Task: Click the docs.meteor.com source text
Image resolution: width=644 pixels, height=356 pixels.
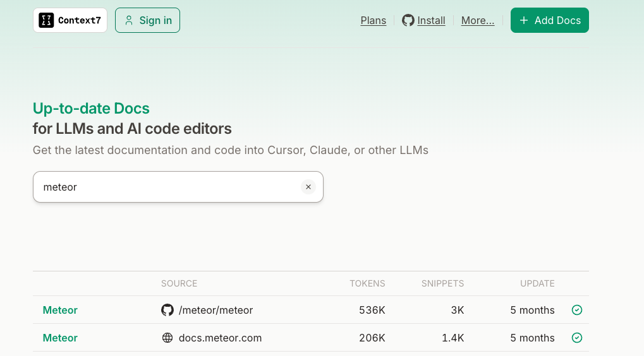Action: click(x=220, y=338)
